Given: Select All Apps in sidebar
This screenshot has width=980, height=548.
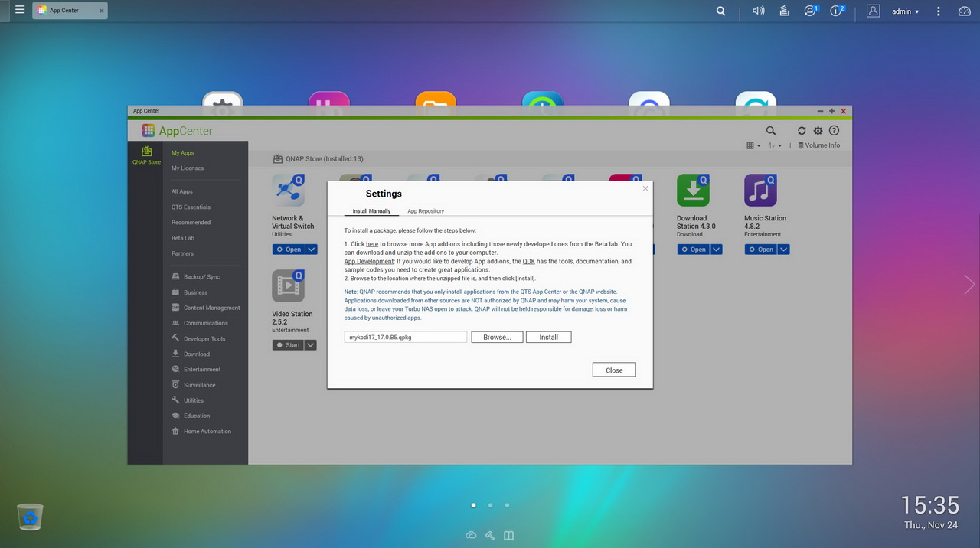Looking at the screenshot, I should (x=181, y=192).
